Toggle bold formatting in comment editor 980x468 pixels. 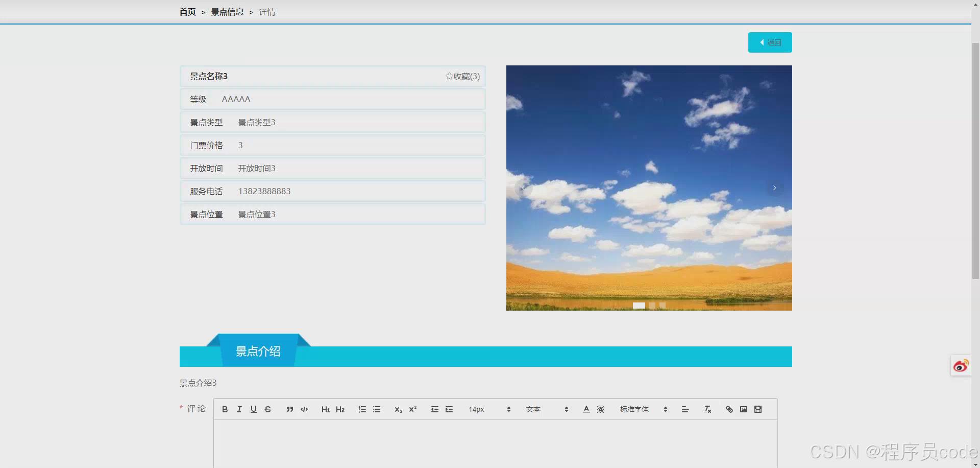click(225, 409)
